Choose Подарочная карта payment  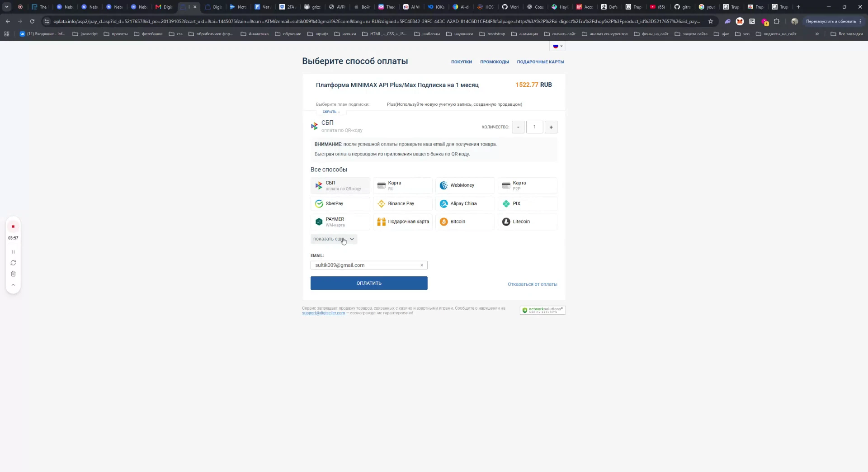pyautogui.click(x=403, y=222)
